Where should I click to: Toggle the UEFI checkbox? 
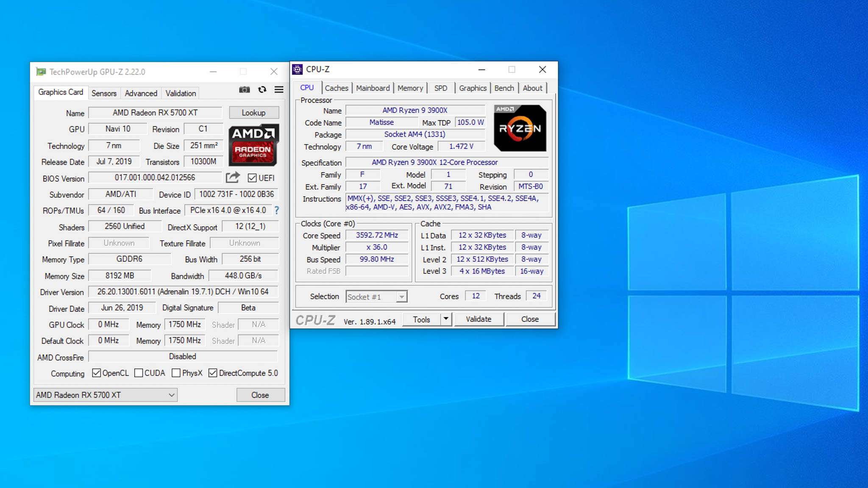click(x=252, y=178)
